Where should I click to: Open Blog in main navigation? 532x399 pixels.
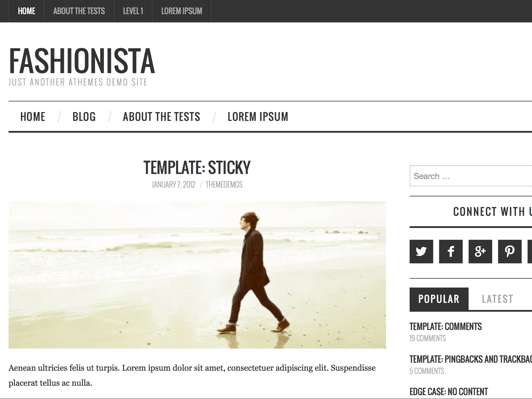pos(84,117)
